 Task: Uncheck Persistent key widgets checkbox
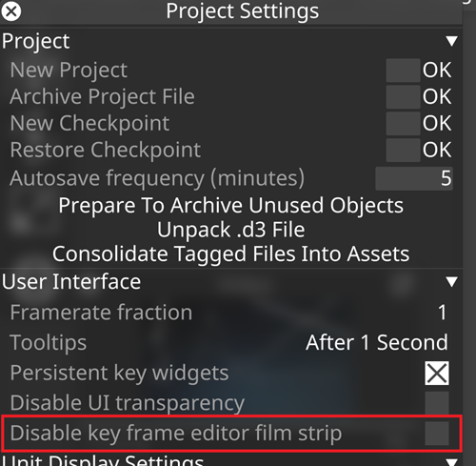click(437, 373)
